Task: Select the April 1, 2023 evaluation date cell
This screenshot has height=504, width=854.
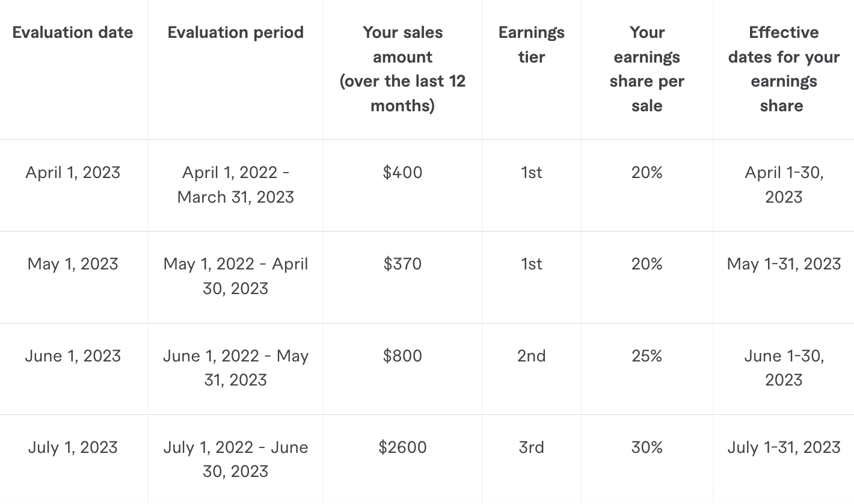Action: coord(73,173)
